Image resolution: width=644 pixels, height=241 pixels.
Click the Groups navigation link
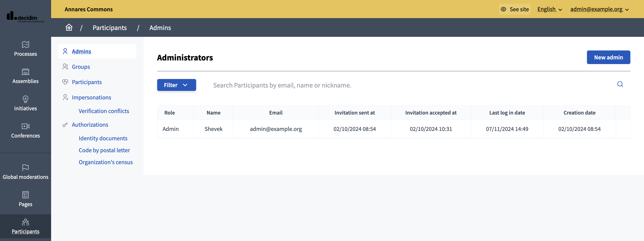click(x=81, y=66)
